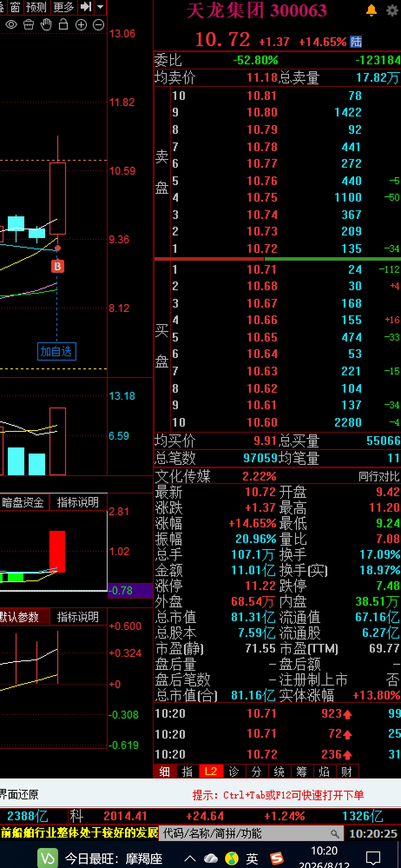Toggle the 英 input language indicator
401x868 pixels.
(x=252, y=858)
